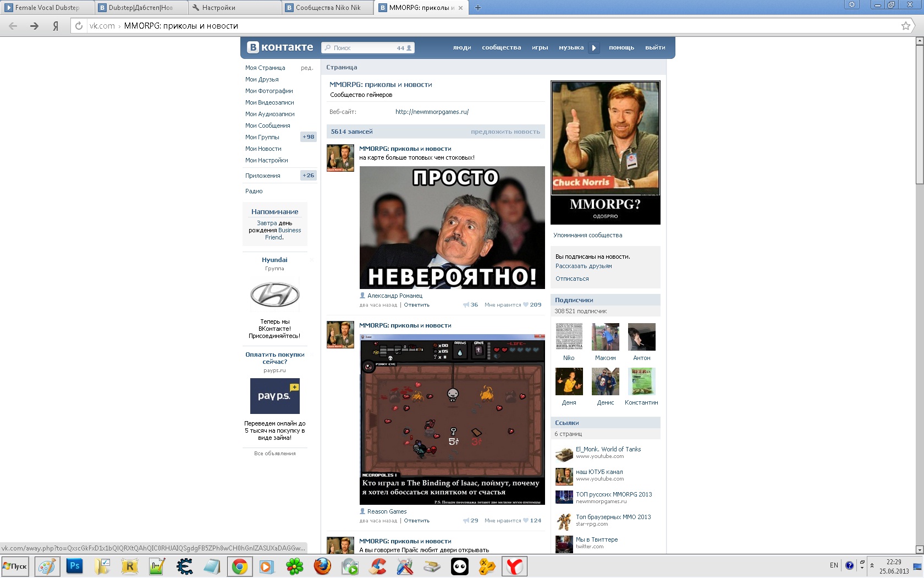Open Мои Настройки in sidebar
Viewport: 924px width, 578px height.
[x=267, y=161]
